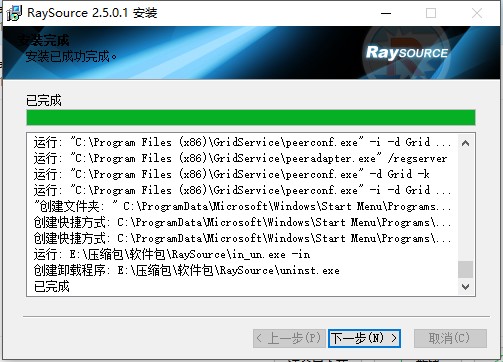Viewport: 503px width, 362px height.
Task: Click the log scrollbar down arrow
Action: pyautogui.click(x=465, y=286)
